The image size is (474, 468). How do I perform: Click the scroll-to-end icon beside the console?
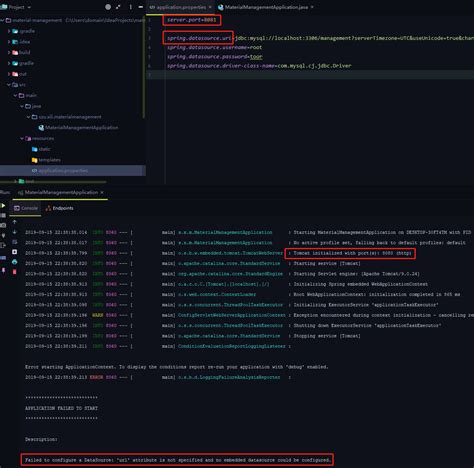coord(14,252)
